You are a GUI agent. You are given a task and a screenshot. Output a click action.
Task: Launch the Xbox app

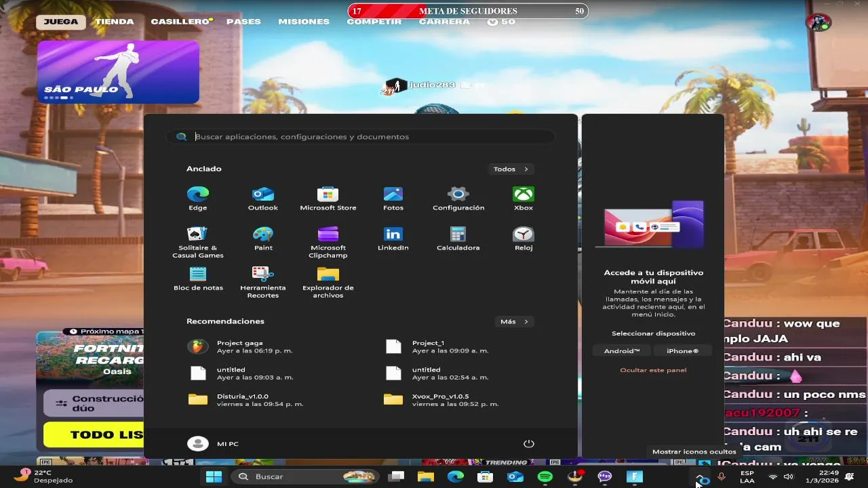pyautogui.click(x=524, y=199)
